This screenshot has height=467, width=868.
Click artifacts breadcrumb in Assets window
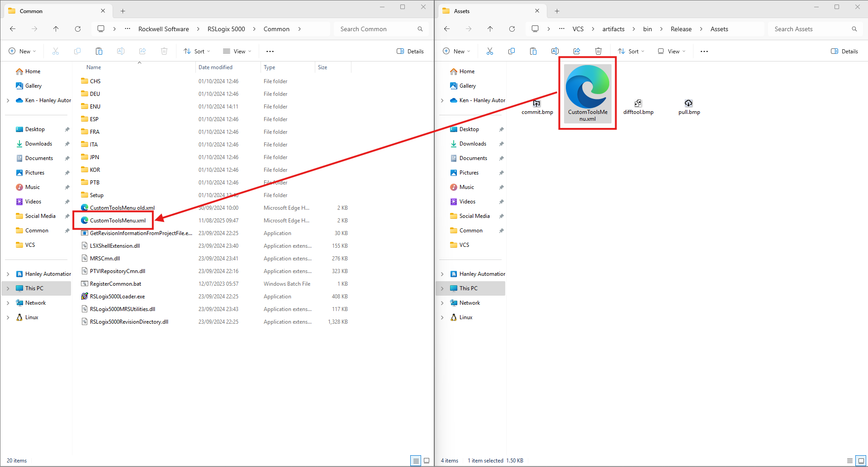point(613,29)
